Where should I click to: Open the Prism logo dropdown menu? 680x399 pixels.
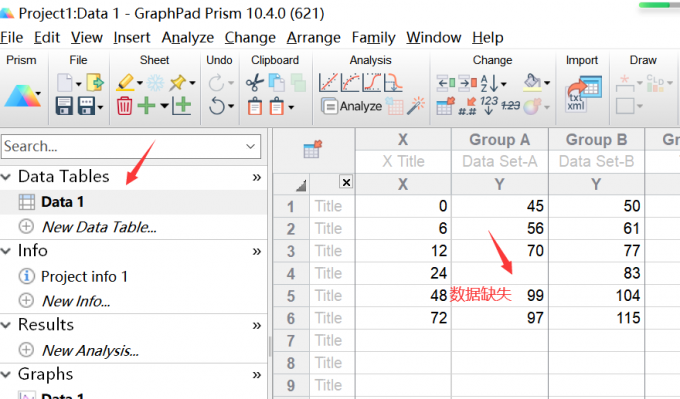tap(38, 93)
